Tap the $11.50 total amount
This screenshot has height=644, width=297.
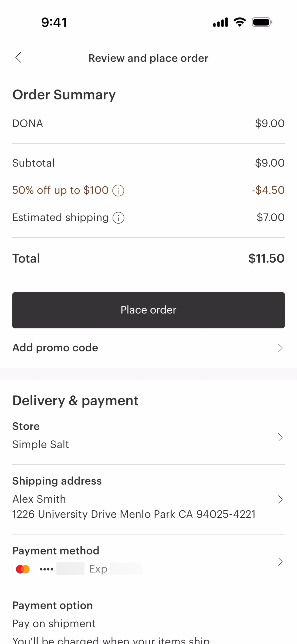266,258
